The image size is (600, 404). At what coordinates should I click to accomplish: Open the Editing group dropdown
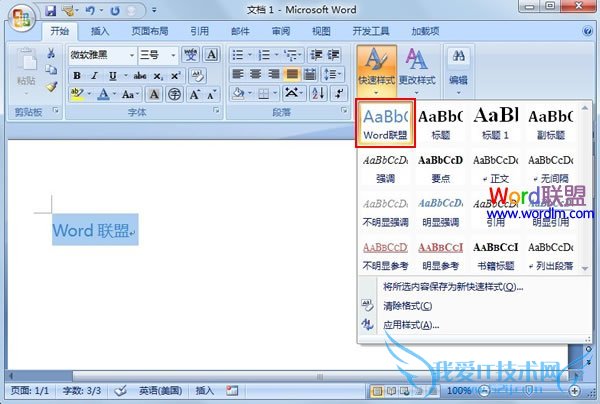pyautogui.click(x=458, y=71)
